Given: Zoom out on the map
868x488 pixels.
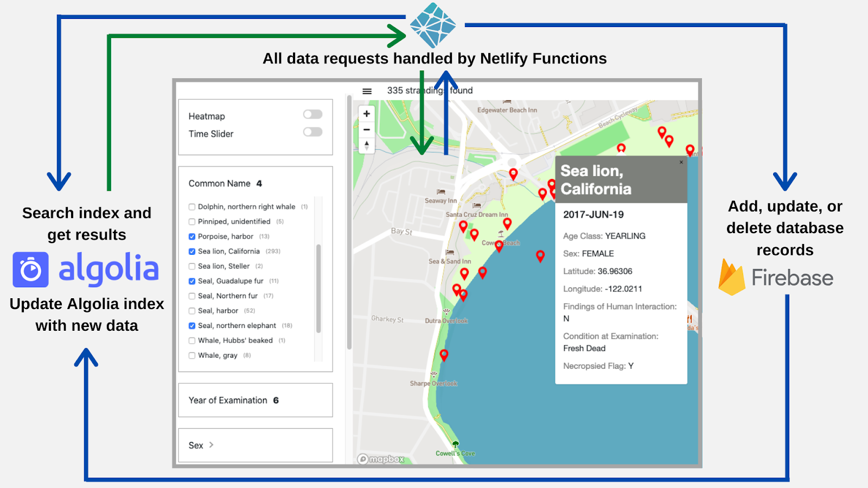Looking at the screenshot, I should tap(367, 130).
